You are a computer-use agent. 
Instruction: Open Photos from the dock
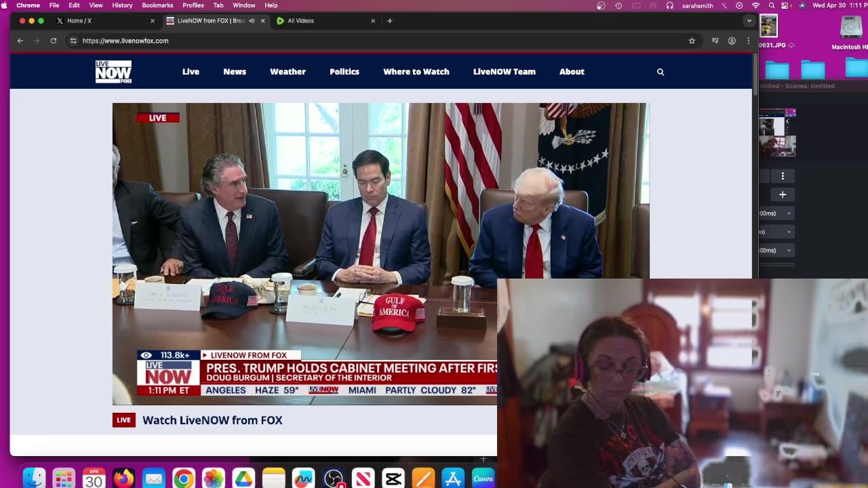(x=214, y=479)
